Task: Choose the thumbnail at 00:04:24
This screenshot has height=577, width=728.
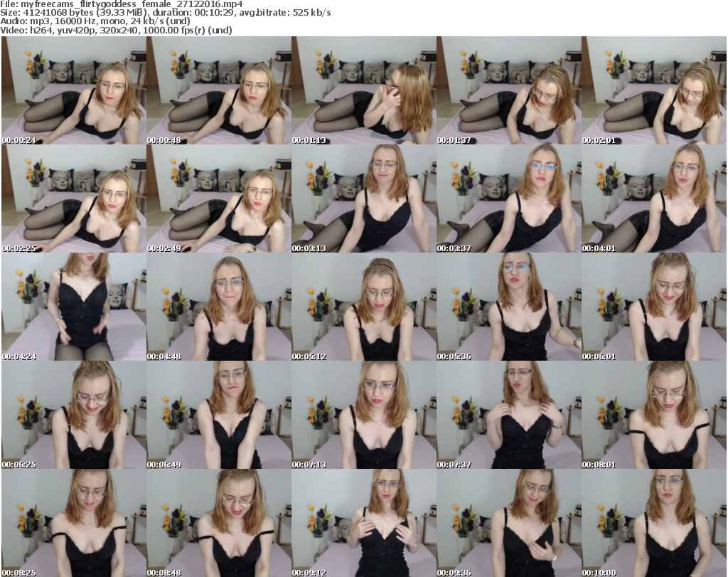Action: point(73,307)
